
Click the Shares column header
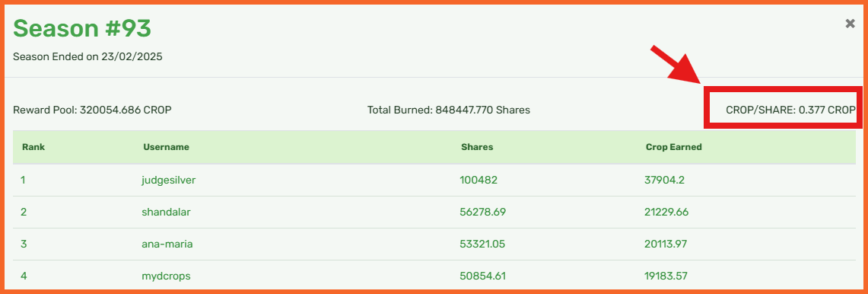(x=477, y=148)
